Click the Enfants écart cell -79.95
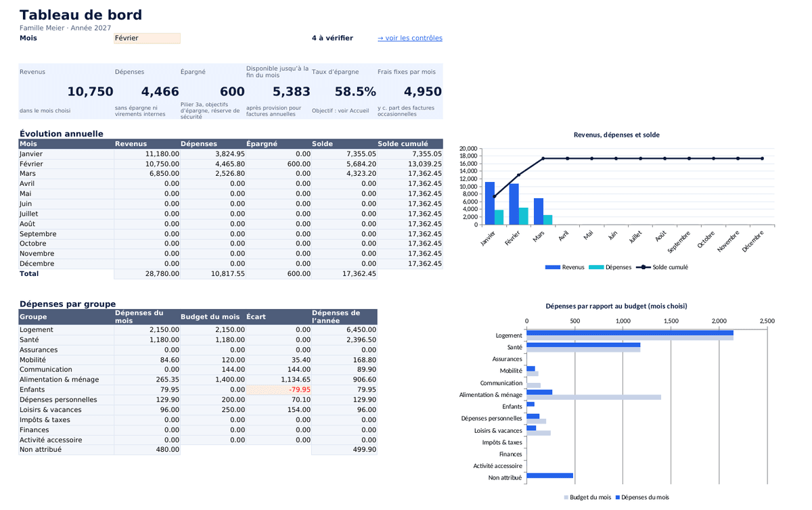The image size is (812, 510). pos(278,390)
